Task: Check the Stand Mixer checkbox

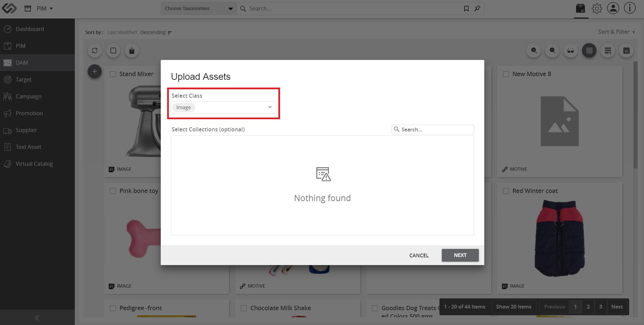Action: (113, 74)
